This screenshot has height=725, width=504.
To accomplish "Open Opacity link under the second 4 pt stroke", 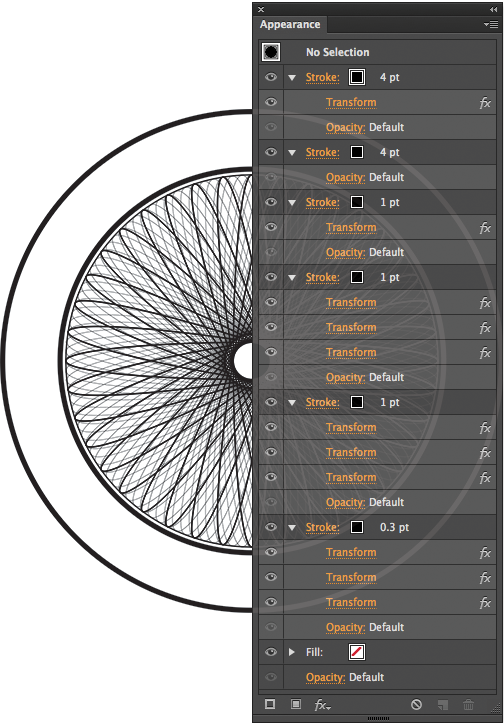I will (x=345, y=178).
